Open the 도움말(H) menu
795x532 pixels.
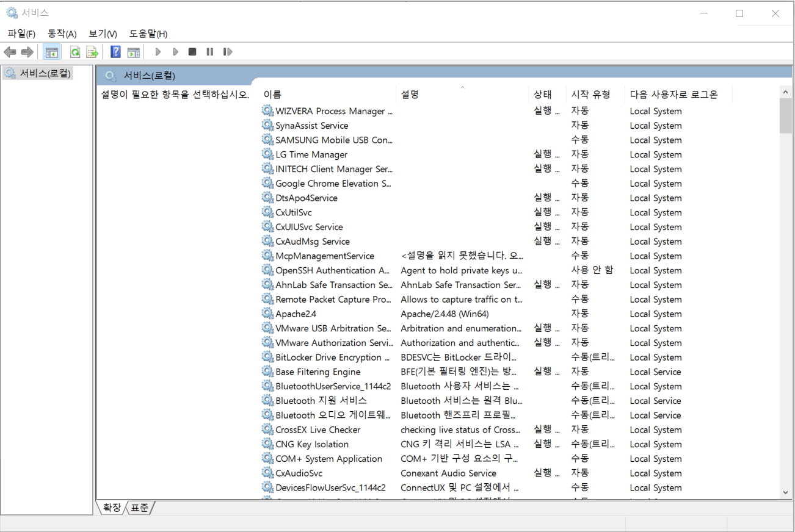[148, 34]
